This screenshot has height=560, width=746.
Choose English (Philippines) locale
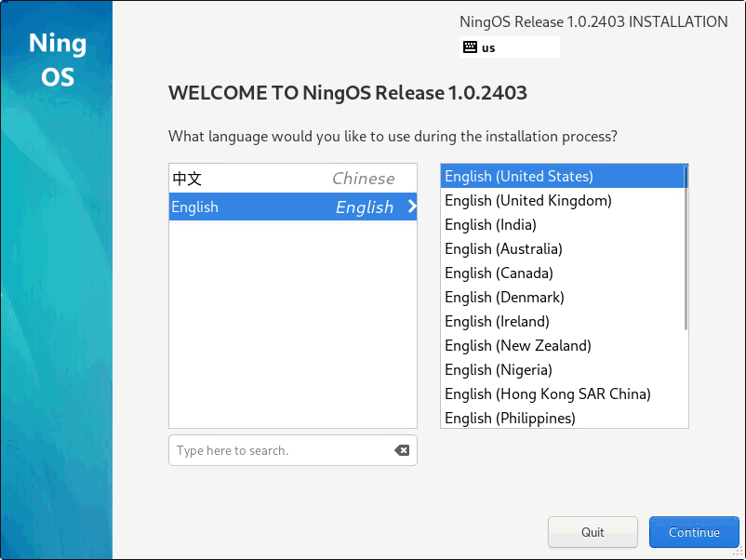coord(563,418)
